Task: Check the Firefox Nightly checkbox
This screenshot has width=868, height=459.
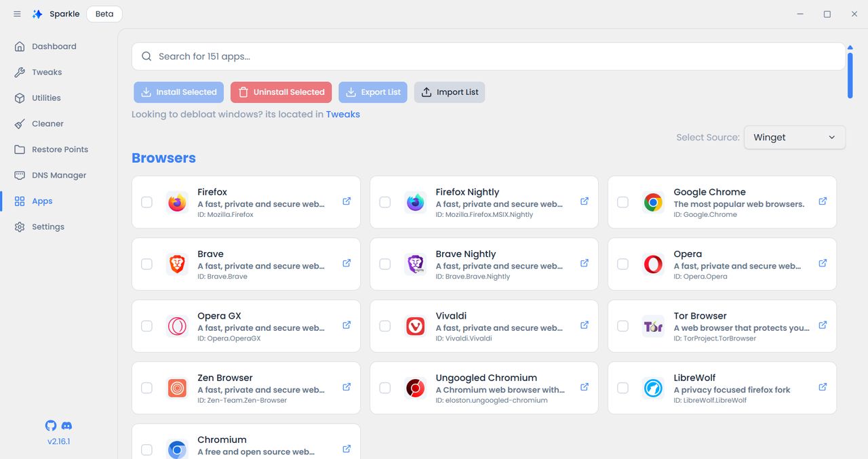Action: coord(384,202)
